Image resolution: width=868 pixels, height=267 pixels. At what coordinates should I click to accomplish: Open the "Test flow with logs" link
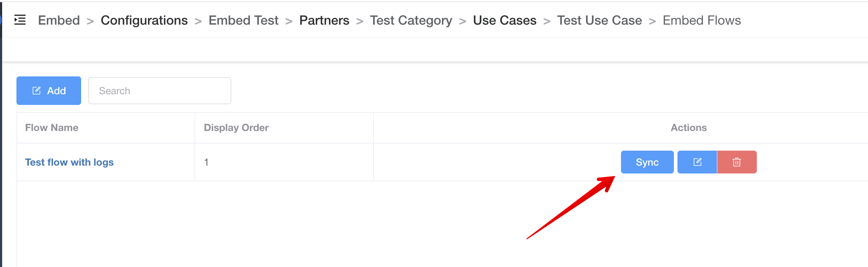[x=69, y=162]
